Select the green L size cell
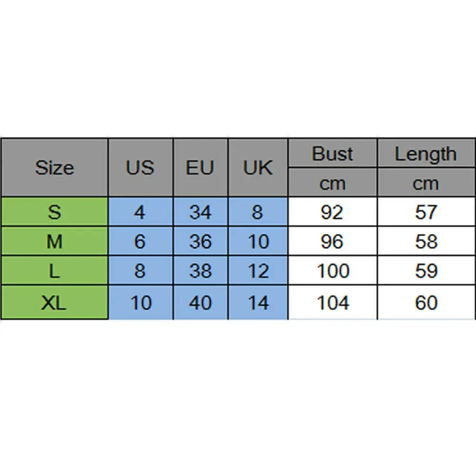Image resolution: width=476 pixels, height=476 pixels. [54, 271]
